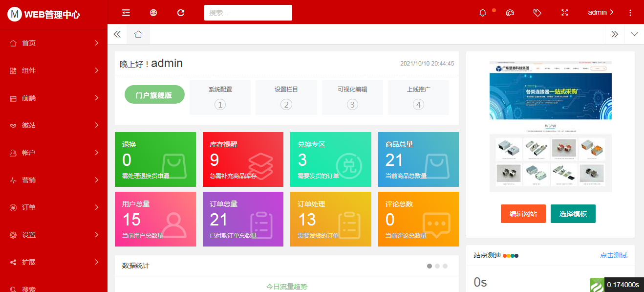This screenshot has width=644, height=292.
Task: Click the globe language icon
Action: click(x=153, y=13)
